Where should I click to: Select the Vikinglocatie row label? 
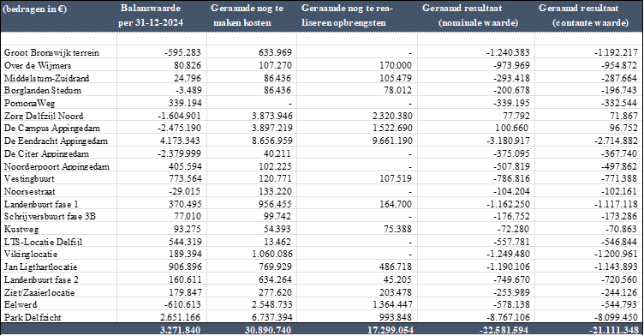coord(31,255)
